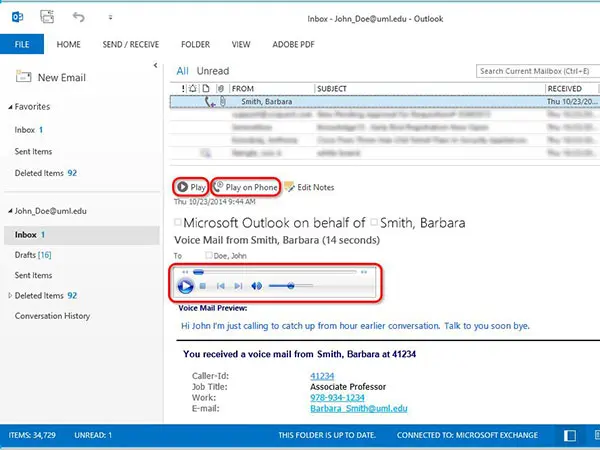Click the presence box beside Doe, John
This screenshot has height=450, width=600.
tap(209, 255)
